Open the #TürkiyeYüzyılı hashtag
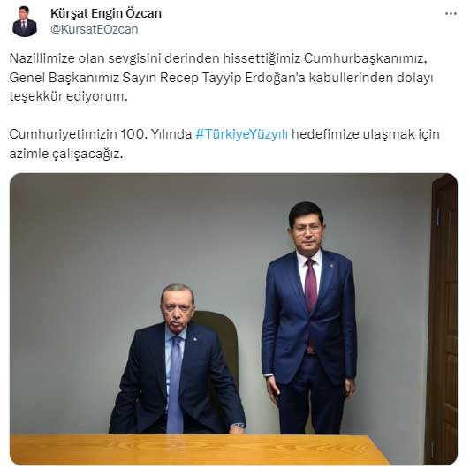This screenshot has height=476, width=470. click(x=242, y=134)
